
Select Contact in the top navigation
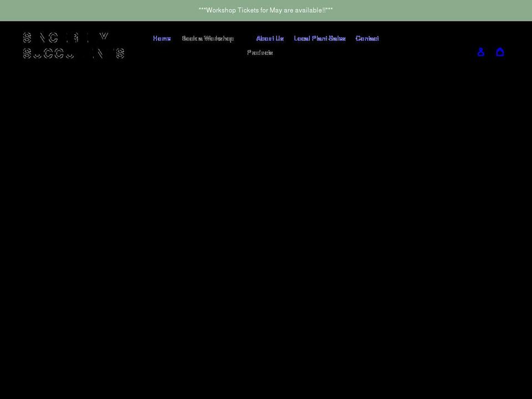[x=367, y=38]
